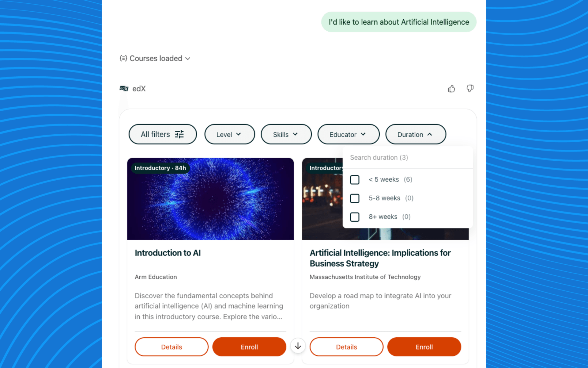Viewport: 588px width, 368px height.
Task: Click the thumbs up feedback icon
Action: pyautogui.click(x=451, y=89)
